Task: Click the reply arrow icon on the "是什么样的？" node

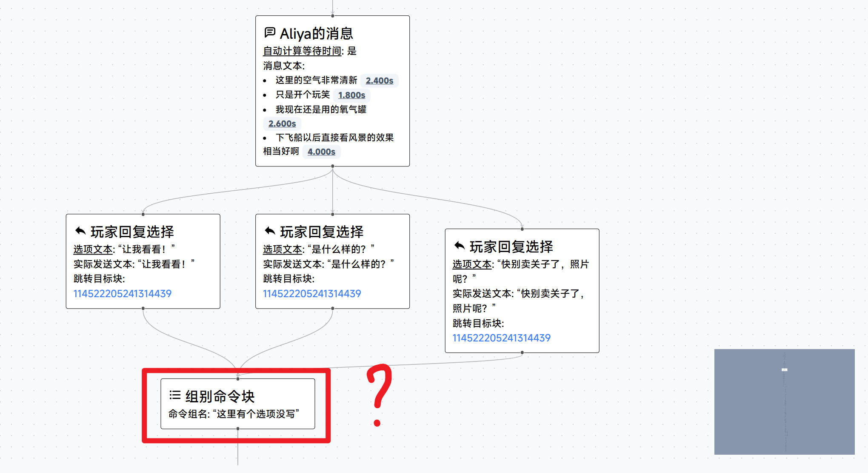Action: point(269,230)
